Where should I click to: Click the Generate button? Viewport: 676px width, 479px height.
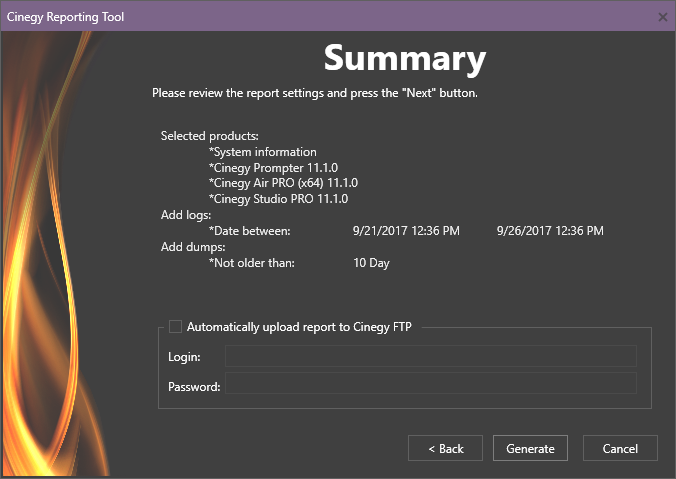click(530, 448)
